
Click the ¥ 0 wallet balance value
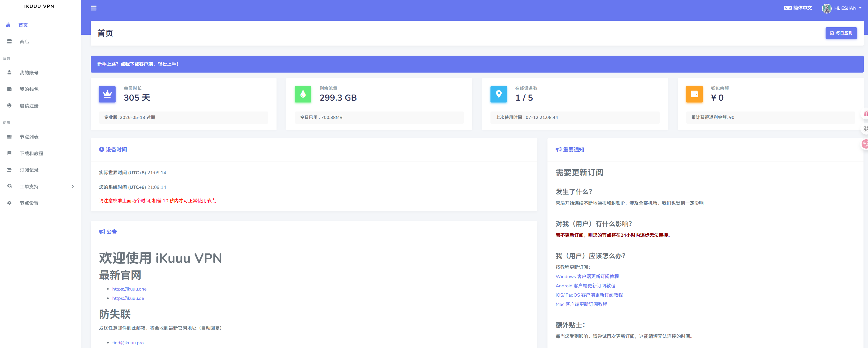point(717,98)
